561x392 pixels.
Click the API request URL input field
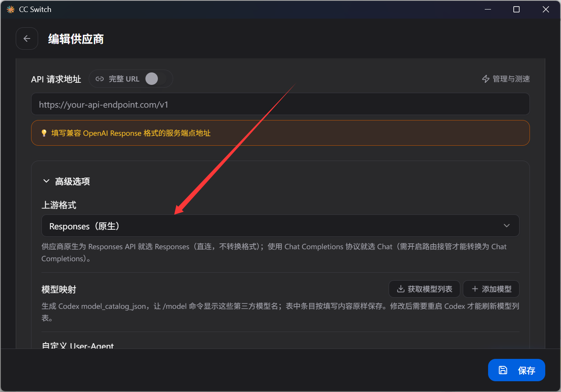280,104
